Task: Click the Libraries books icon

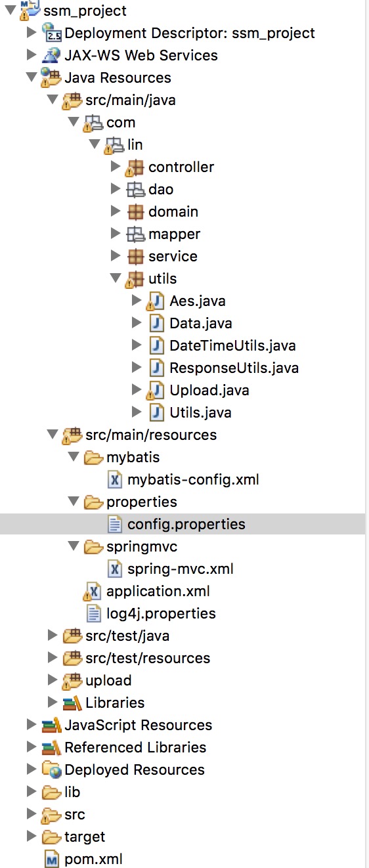Action: pyautogui.click(x=72, y=703)
